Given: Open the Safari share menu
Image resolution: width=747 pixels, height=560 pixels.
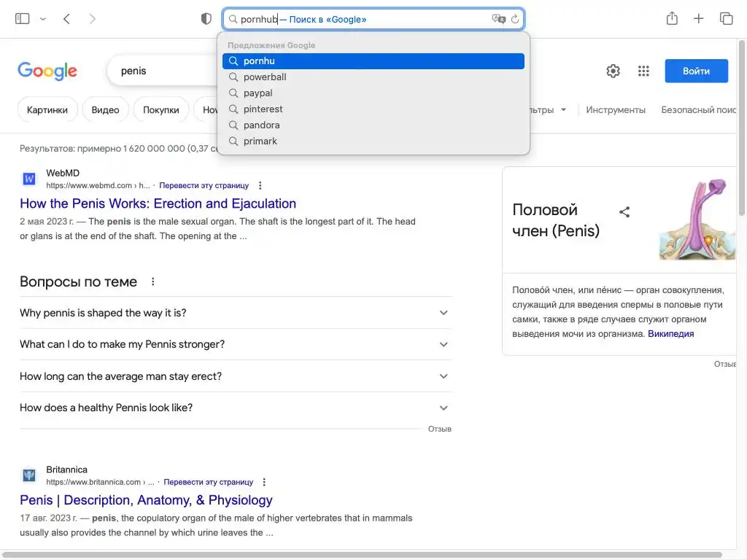Looking at the screenshot, I should coord(672,19).
